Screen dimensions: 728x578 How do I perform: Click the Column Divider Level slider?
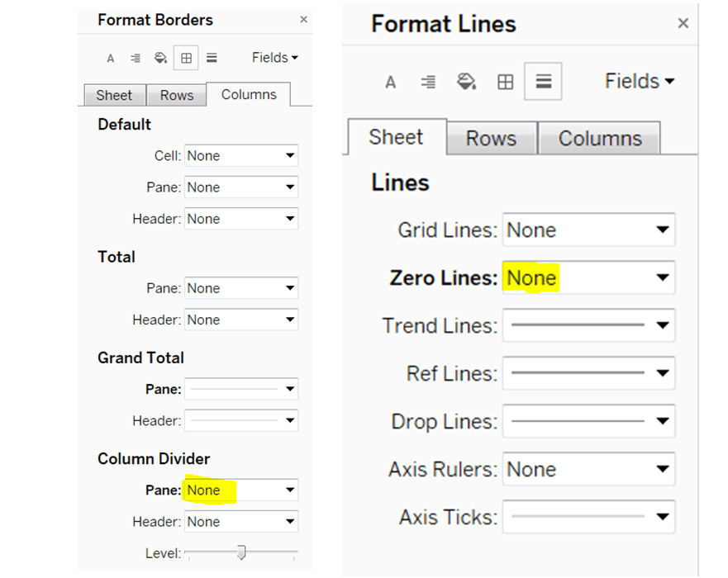[240, 552]
